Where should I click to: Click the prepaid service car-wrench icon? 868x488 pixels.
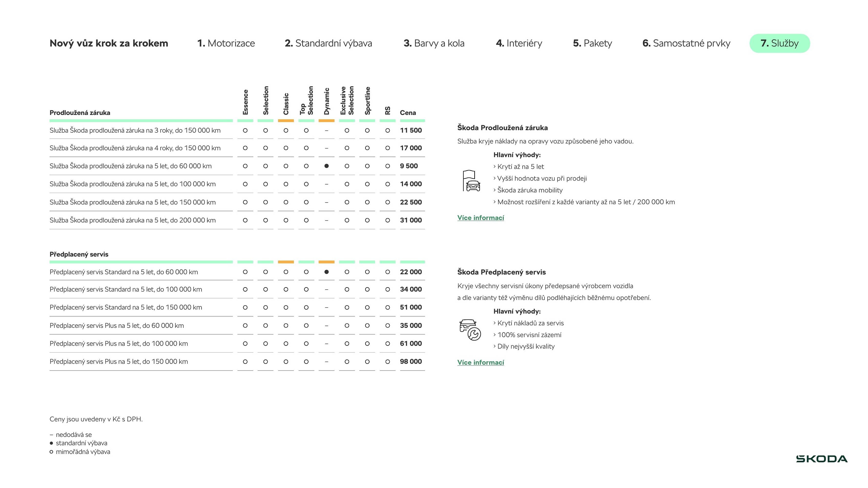[x=470, y=330]
